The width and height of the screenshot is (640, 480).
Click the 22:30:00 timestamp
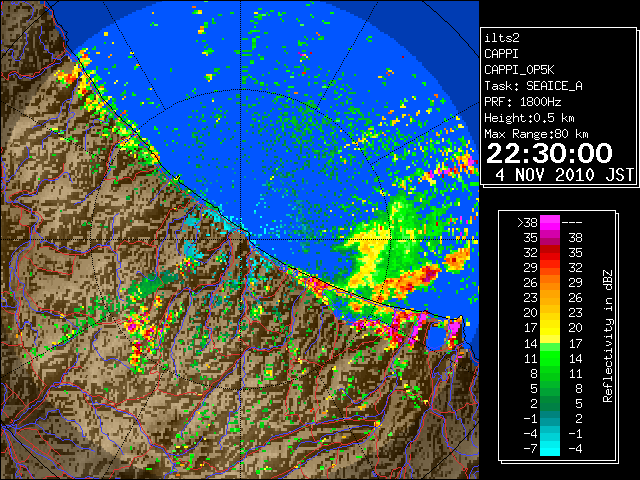click(549, 153)
